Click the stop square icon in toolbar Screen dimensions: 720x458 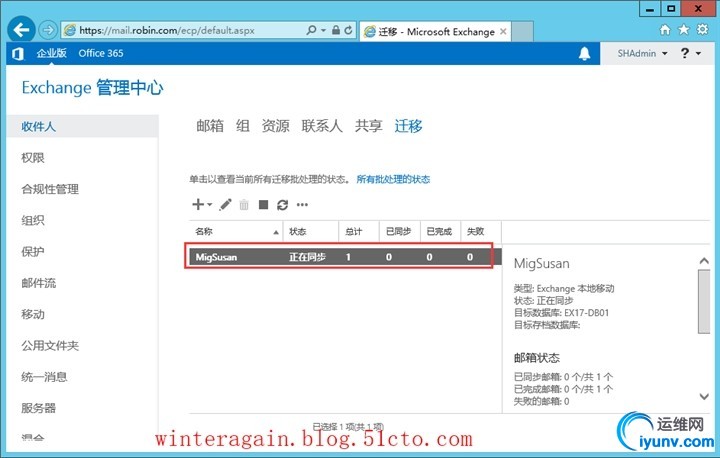[263, 204]
